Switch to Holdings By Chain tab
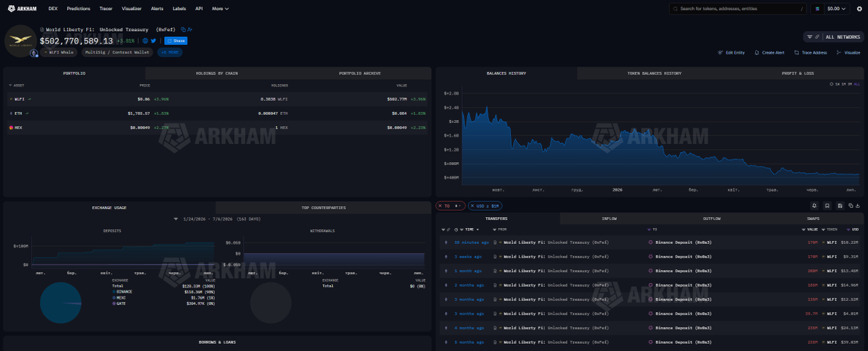Screen dimensions: 868x351 tap(216, 73)
